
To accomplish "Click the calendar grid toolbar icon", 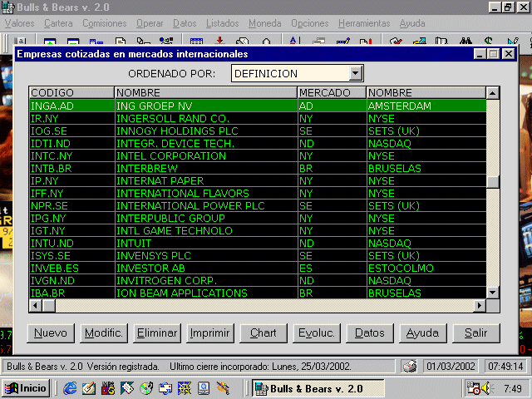I will coord(196,42).
